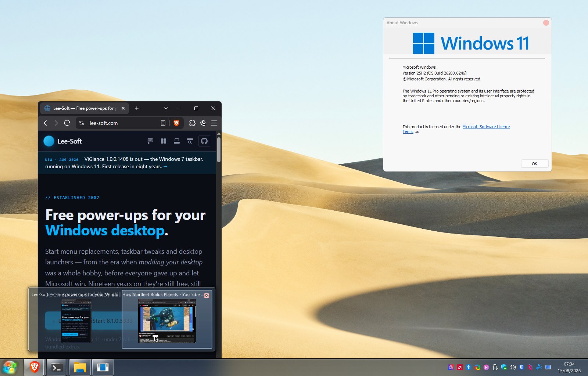The image size is (588, 376).
Task: Open Brave Shields lion icon
Action: click(x=176, y=123)
